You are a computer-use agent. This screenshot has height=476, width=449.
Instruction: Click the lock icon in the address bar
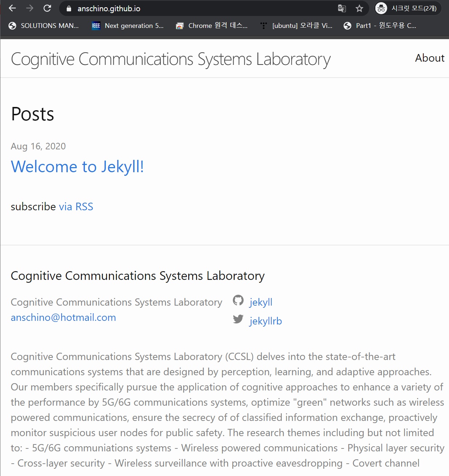point(69,9)
